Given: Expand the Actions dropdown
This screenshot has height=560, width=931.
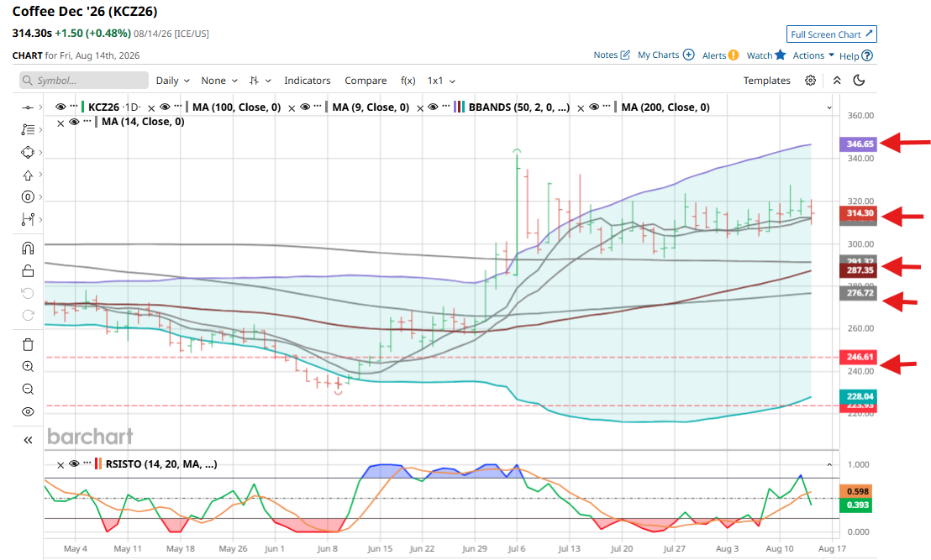Looking at the screenshot, I should tap(813, 55).
